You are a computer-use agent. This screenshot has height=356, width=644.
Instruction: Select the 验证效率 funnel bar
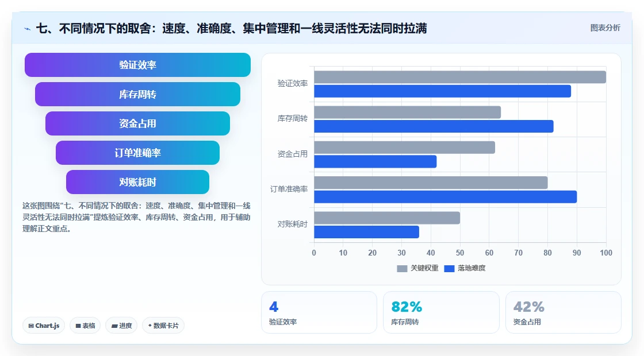click(137, 65)
